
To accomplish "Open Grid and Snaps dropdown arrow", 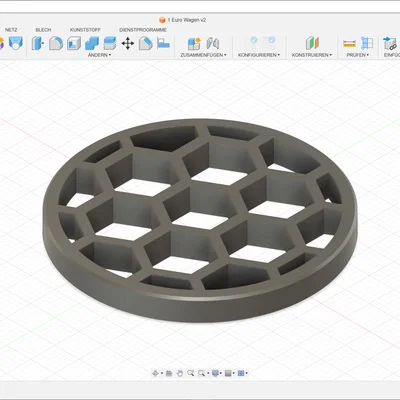I will 234,373.
